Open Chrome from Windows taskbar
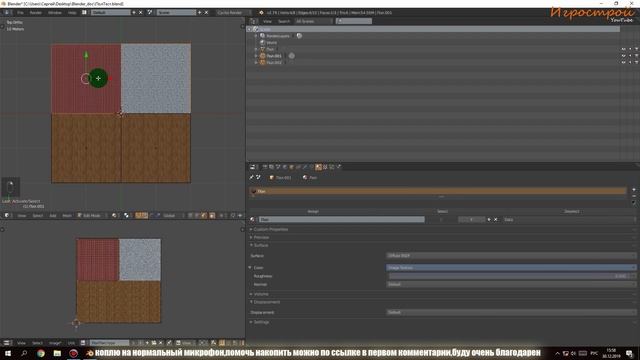This screenshot has width=640, height=360. 41,353
